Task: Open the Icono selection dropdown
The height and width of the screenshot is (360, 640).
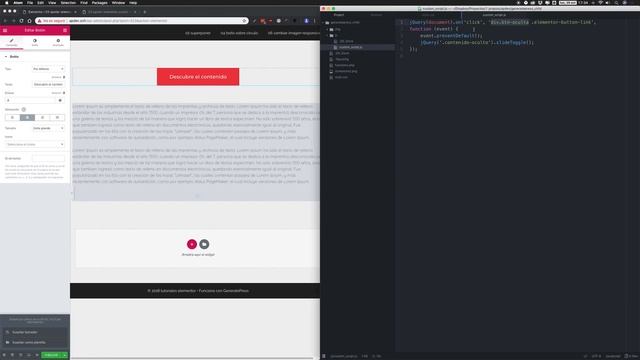Action: 35,144
